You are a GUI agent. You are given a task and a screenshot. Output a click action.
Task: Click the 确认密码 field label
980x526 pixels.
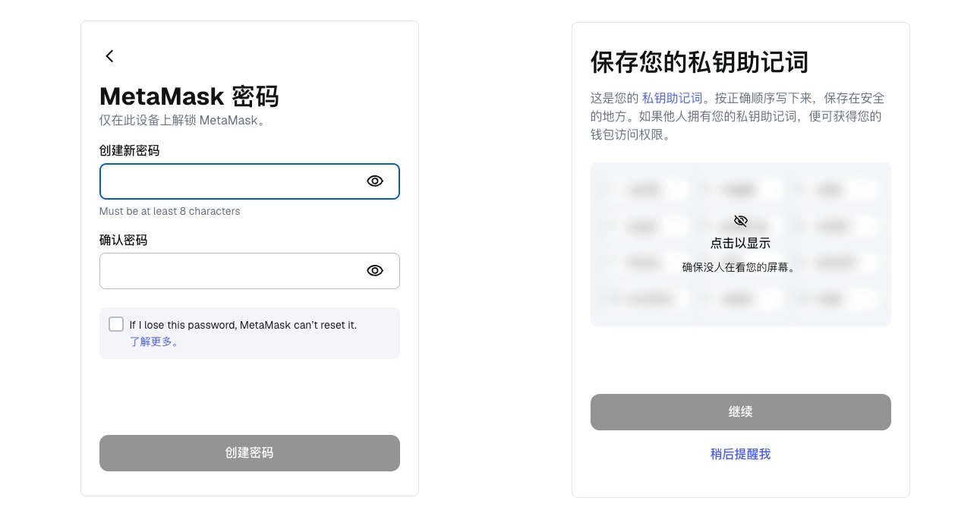coord(124,240)
